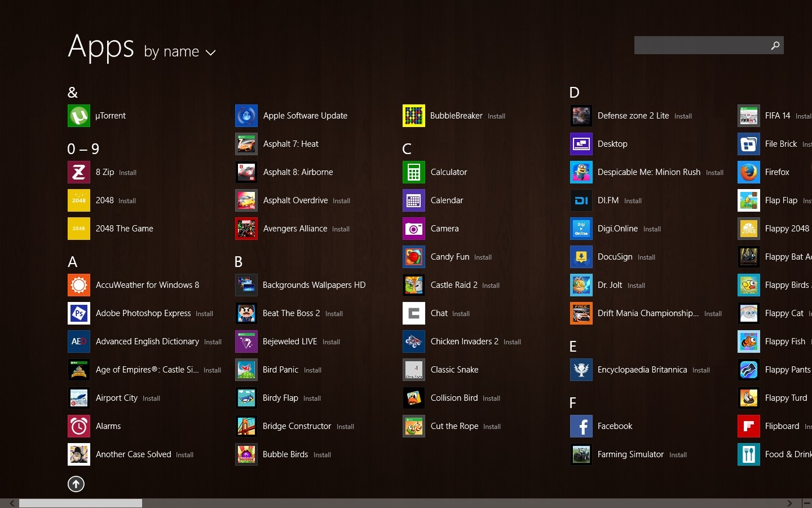Open Adobe Photoshop Express
This screenshot has width=812, height=508.
(143, 313)
